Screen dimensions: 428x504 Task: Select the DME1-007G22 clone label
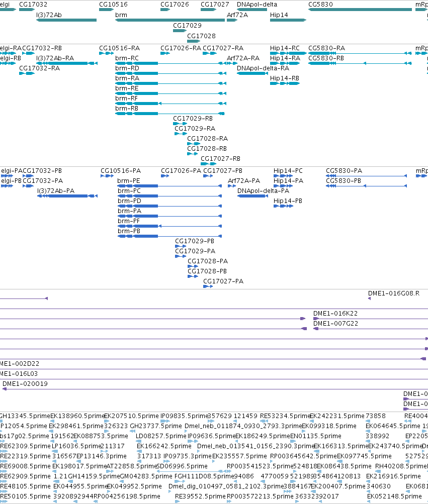coord(335,324)
